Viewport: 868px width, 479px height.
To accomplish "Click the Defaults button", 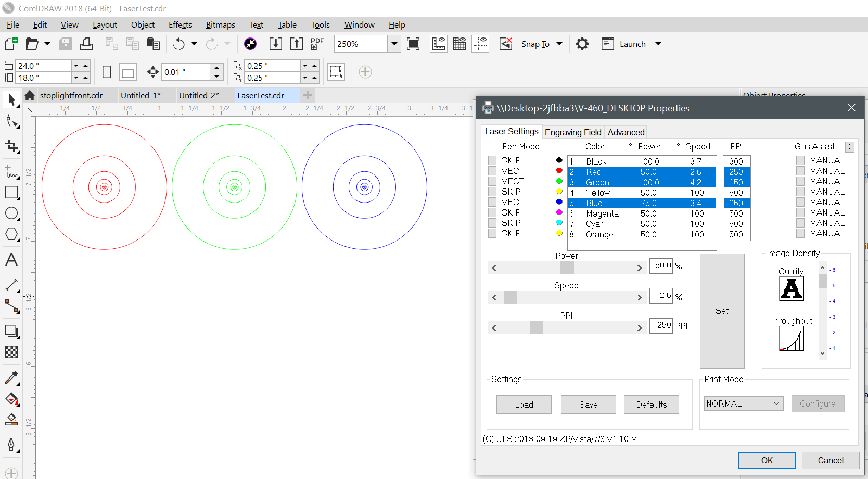I will (x=652, y=405).
